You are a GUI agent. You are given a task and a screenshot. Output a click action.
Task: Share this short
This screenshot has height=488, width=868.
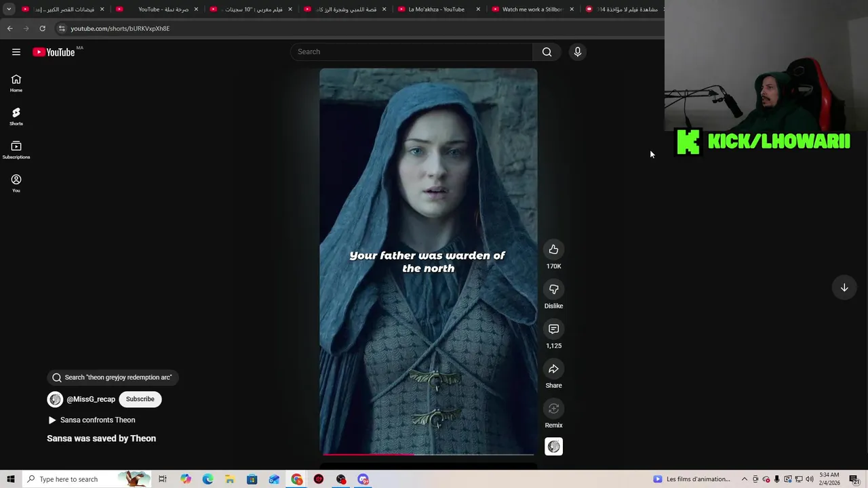(x=553, y=369)
